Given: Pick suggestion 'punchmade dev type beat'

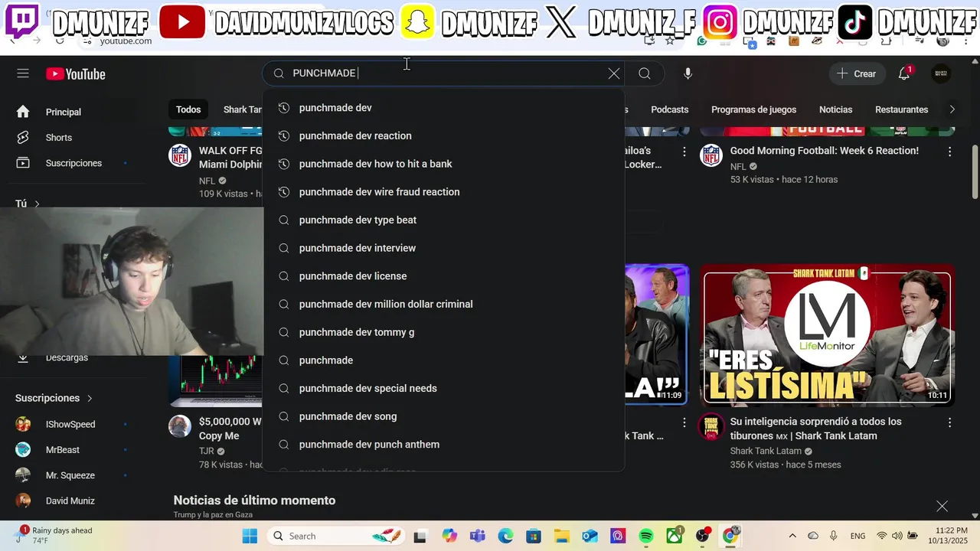Looking at the screenshot, I should pos(443,220).
